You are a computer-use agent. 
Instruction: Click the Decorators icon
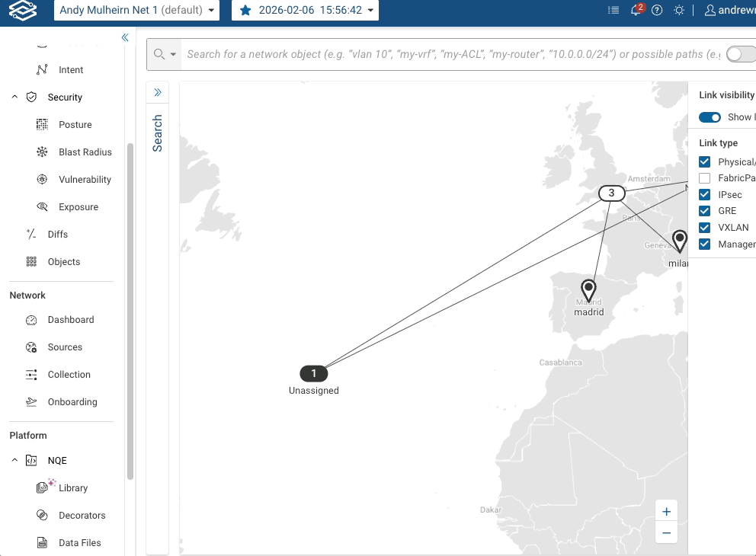click(42, 516)
